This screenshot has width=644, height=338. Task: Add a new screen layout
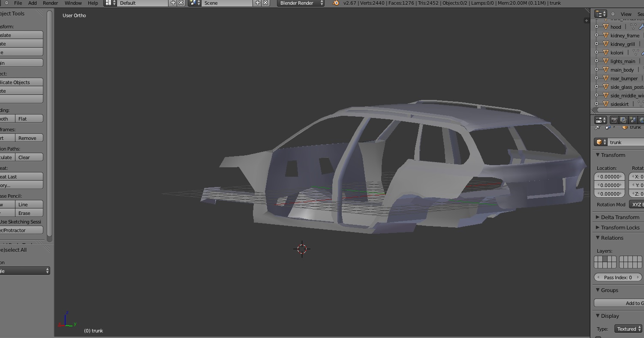[x=173, y=3]
